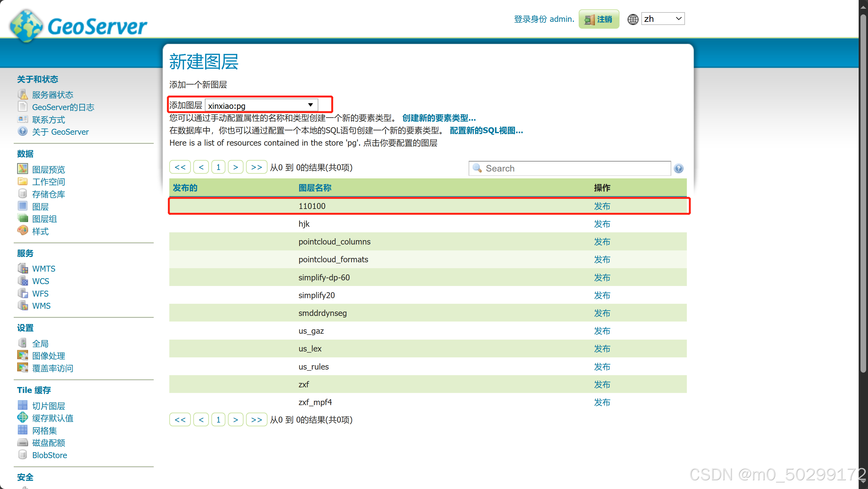The width and height of the screenshot is (868, 489).
Task: Publish the simplify20 layer
Action: [x=602, y=295]
